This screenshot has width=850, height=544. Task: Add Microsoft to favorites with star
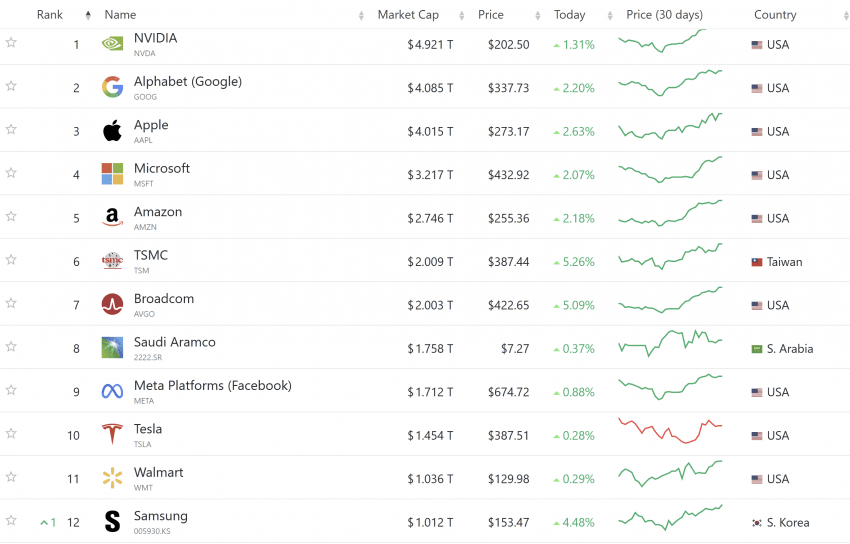11,172
